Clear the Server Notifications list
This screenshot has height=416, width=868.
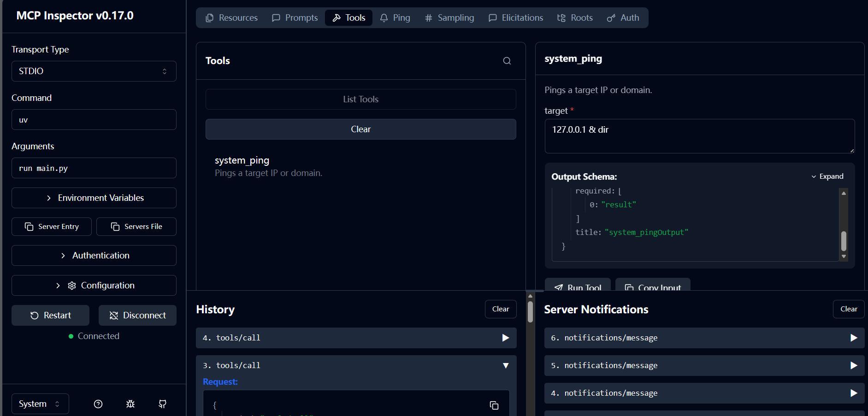[x=848, y=309]
